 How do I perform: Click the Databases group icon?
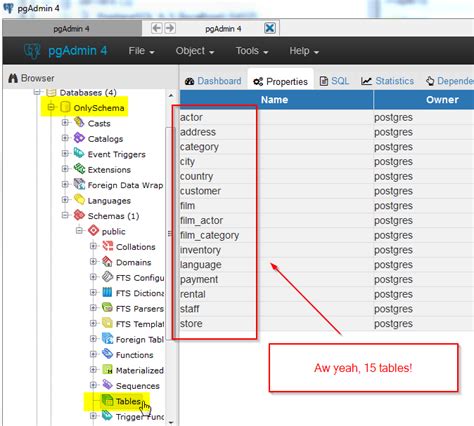tap(51, 92)
